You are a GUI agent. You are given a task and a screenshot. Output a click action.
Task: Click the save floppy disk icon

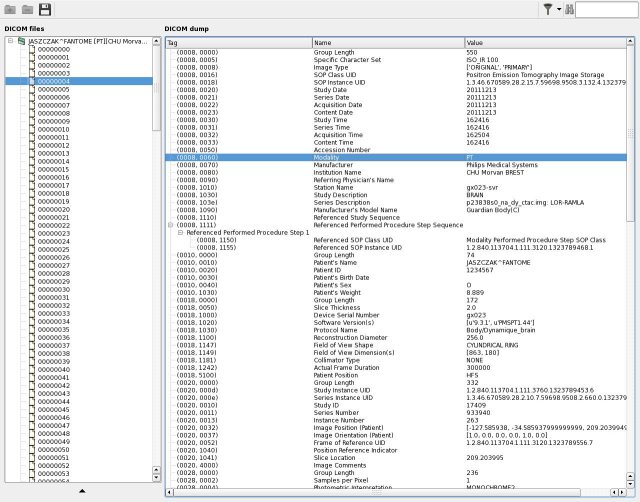[45, 10]
